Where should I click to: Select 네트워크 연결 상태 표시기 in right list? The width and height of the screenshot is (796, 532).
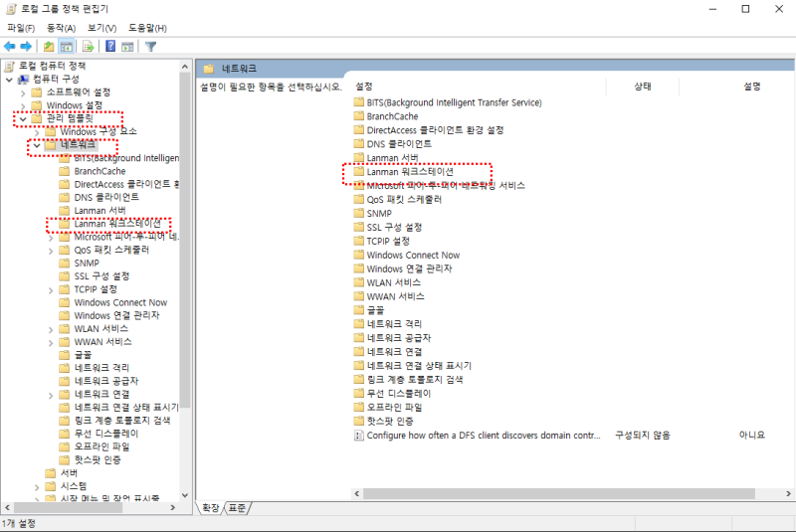pyautogui.click(x=419, y=366)
